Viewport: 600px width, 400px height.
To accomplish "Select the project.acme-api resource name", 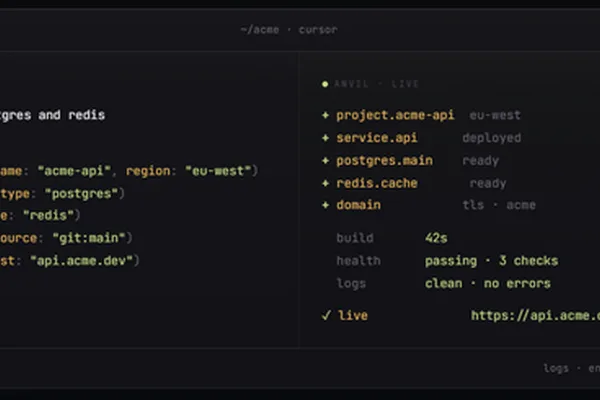I will pyautogui.click(x=395, y=115).
